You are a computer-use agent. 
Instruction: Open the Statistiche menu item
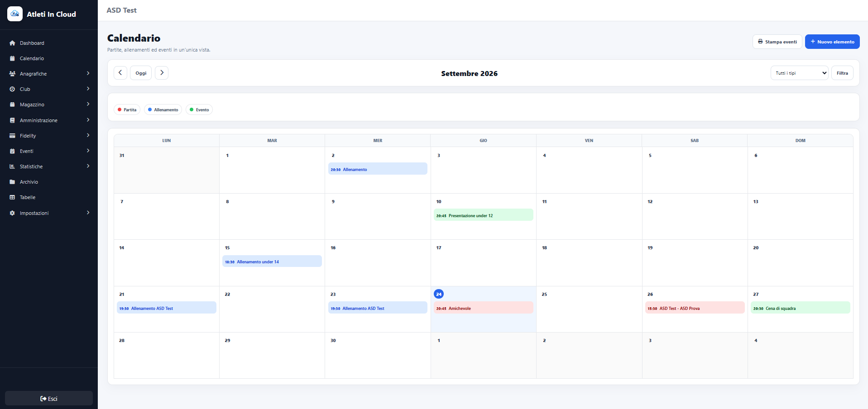49,166
